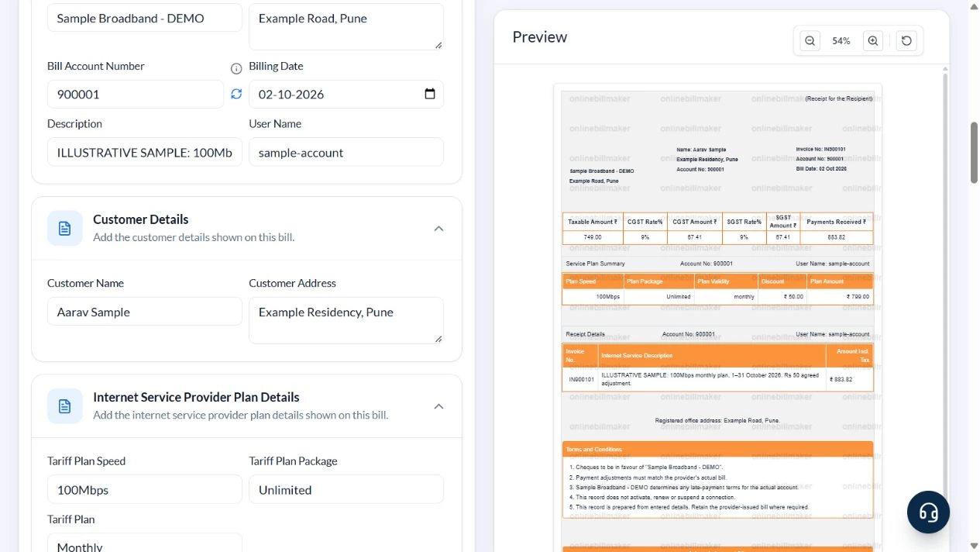Click the Internet Service Provider Plan document icon
The height and width of the screenshot is (552, 980).
[65, 406]
